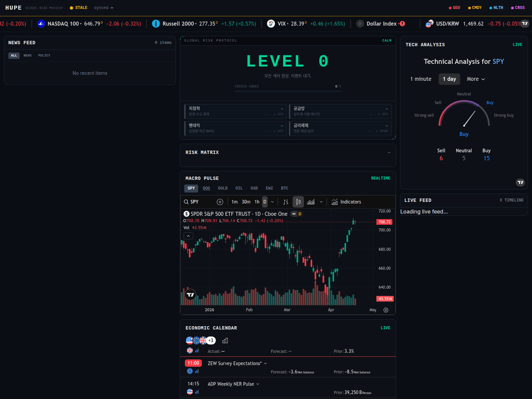Select the NEWS tab in News Feed
Screen dimensions: 532x399
[x=27, y=55]
